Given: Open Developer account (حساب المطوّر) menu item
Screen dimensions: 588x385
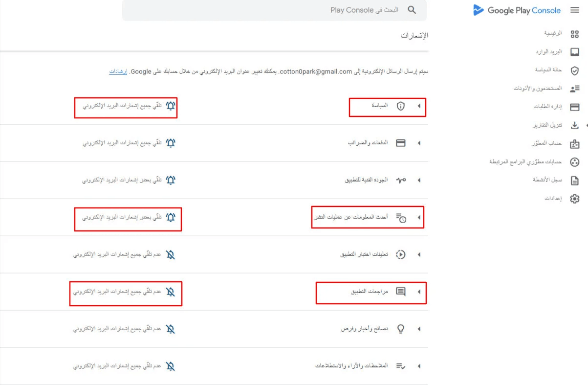Looking at the screenshot, I should 546,144.
